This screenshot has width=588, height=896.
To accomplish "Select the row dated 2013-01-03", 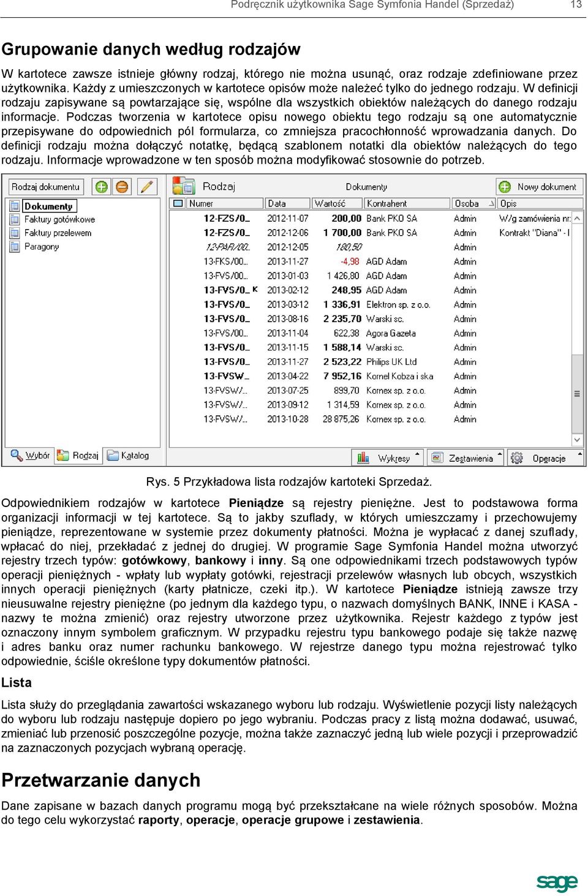I will (371, 276).
